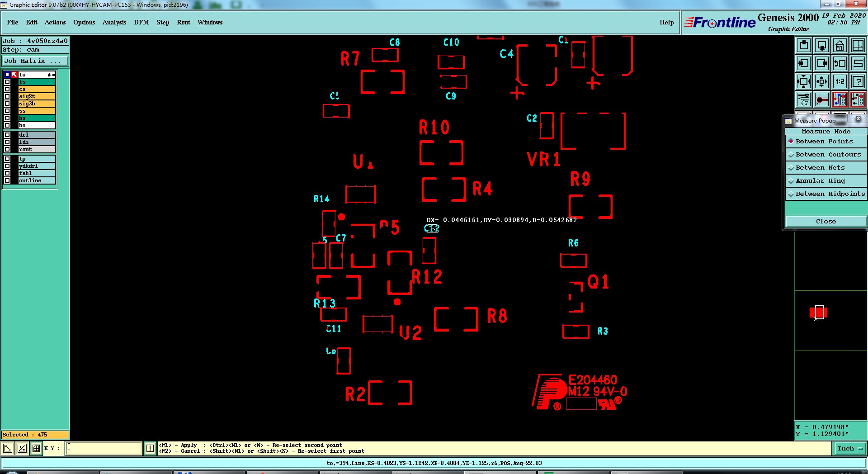Click the pan right icon
Viewport: 868px width, 474px height.
822,63
